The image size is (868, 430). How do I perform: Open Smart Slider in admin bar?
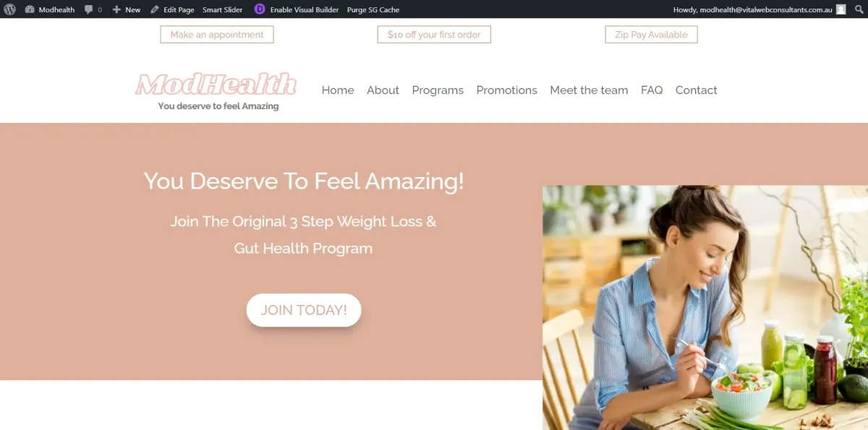pyautogui.click(x=223, y=9)
